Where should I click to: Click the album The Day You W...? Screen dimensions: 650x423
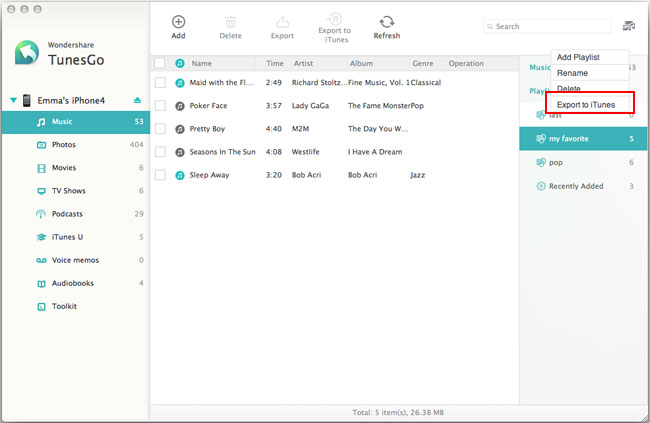coord(378,129)
